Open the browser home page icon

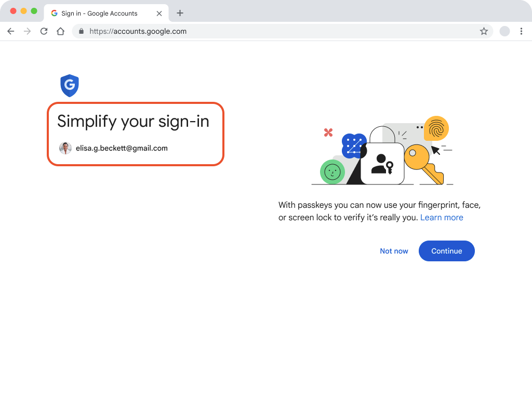tap(60, 31)
